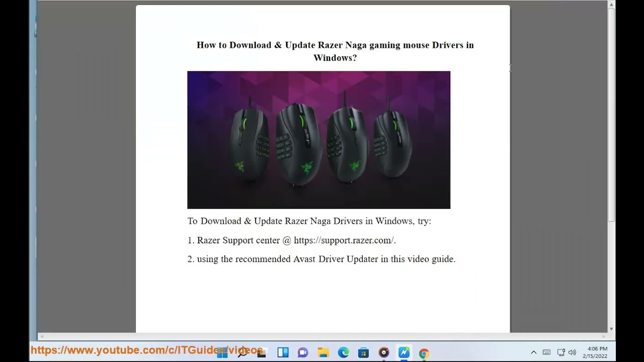This screenshot has height=362, width=644.
Task: Show hidden system tray icons
Action: pyautogui.click(x=534, y=352)
